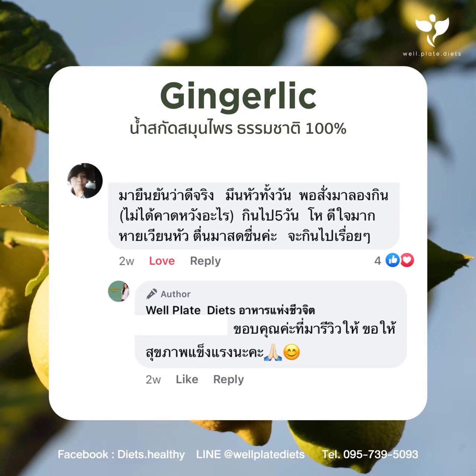Click the Gingerlic heading title
476x476 pixels.
pos(238,97)
